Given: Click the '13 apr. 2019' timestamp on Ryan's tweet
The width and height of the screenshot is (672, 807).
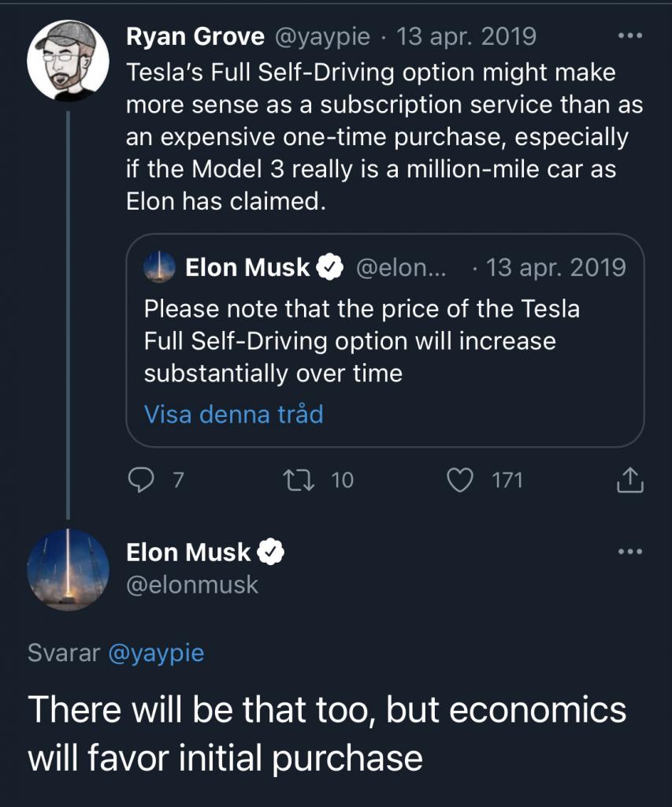Looking at the screenshot, I should (466, 36).
